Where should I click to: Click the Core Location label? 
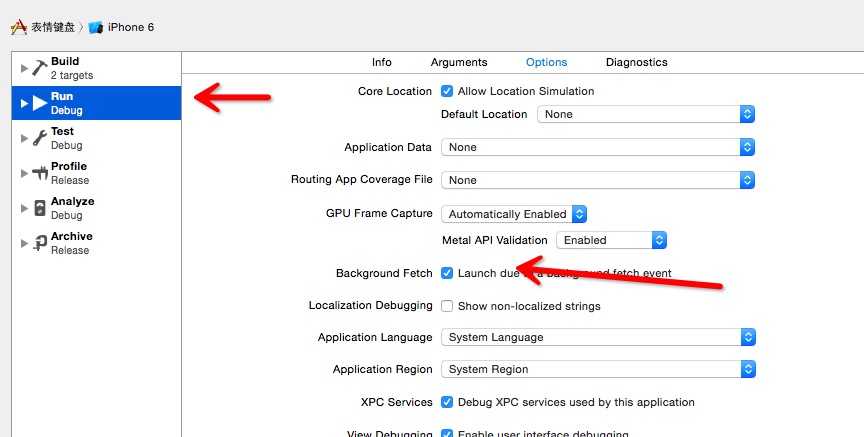pyautogui.click(x=395, y=91)
